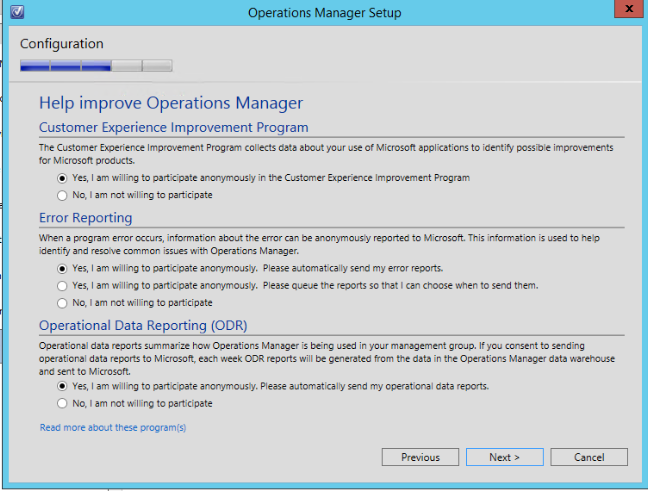Viewport: 648px width, 491px height.
Task: Select queue error reports before sending
Action: pyautogui.click(x=63, y=286)
